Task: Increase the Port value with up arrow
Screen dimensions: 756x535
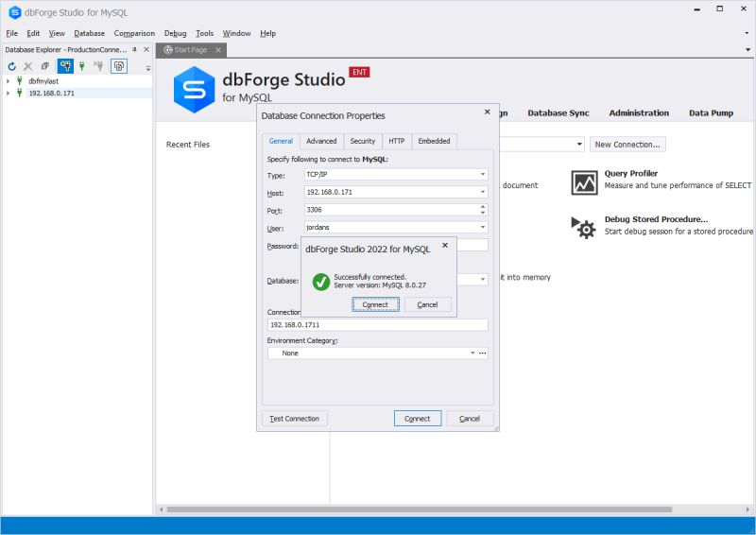Action: coord(483,207)
